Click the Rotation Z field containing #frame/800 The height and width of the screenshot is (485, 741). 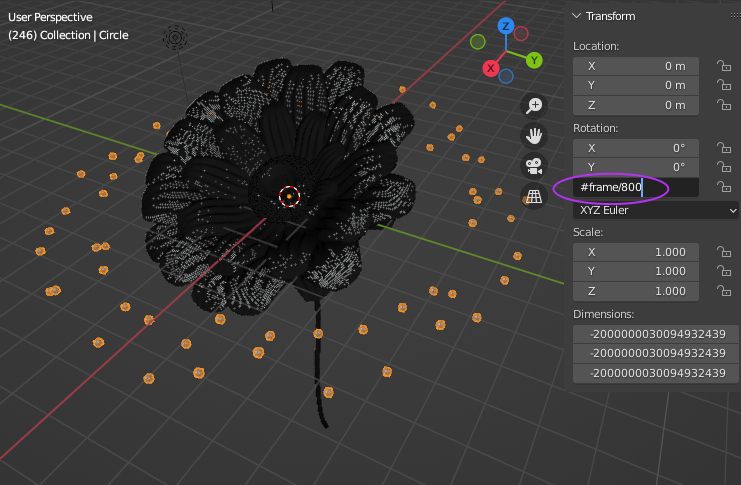(x=636, y=187)
